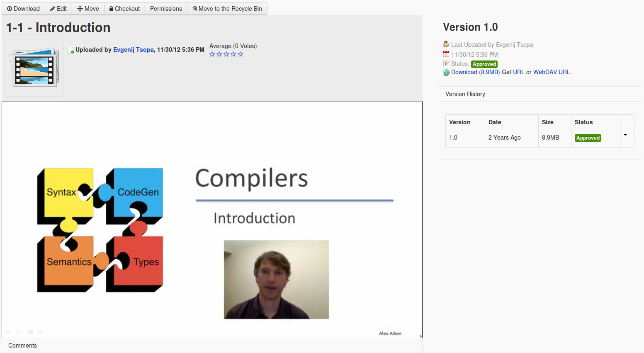
Task: Click the third rating star
Action: pos(226,54)
